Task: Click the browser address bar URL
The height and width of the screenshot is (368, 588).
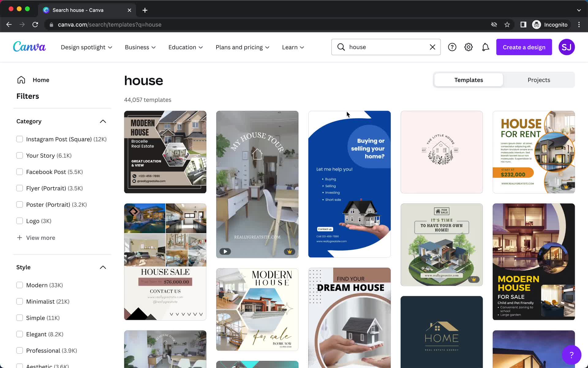Action: (x=110, y=25)
